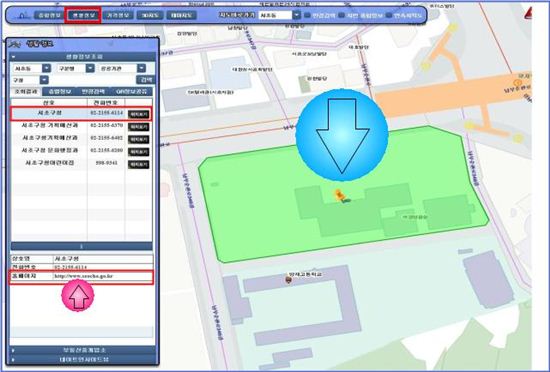
Task: Toggle the middle checkbox in top toolbar
Action: [341, 15]
